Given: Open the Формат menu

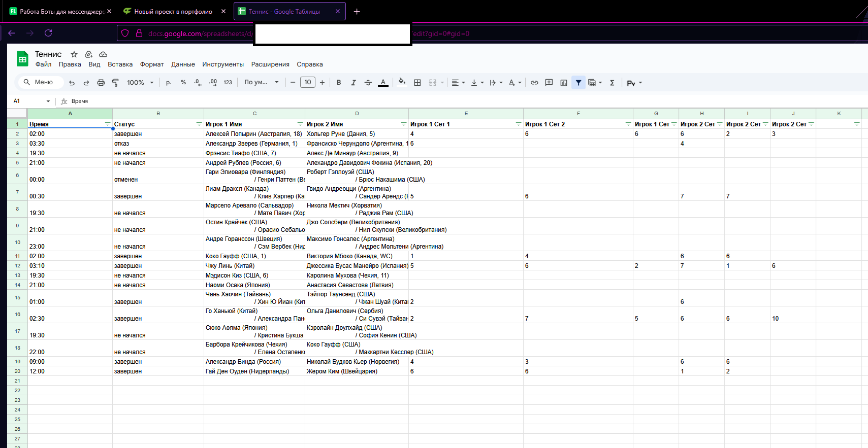Looking at the screenshot, I should coord(152,64).
